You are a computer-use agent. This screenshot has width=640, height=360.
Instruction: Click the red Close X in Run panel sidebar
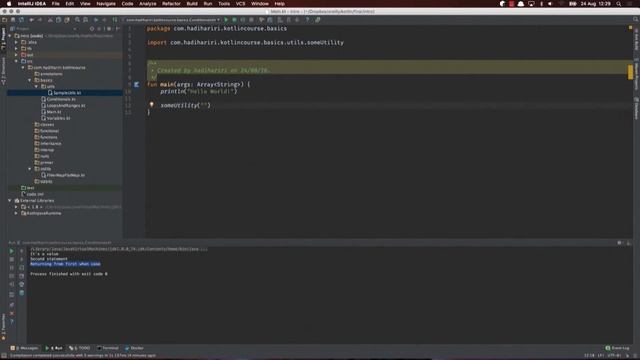pos(11,313)
